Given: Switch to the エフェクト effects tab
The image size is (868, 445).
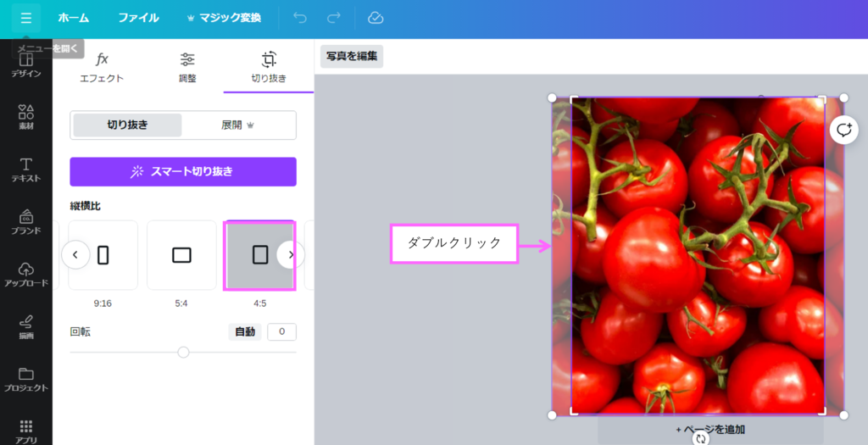Looking at the screenshot, I should tap(102, 67).
